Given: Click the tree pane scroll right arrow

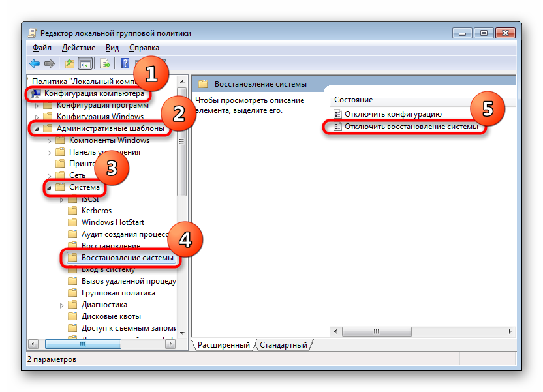Looking at the screenshot, I should 170,344.
